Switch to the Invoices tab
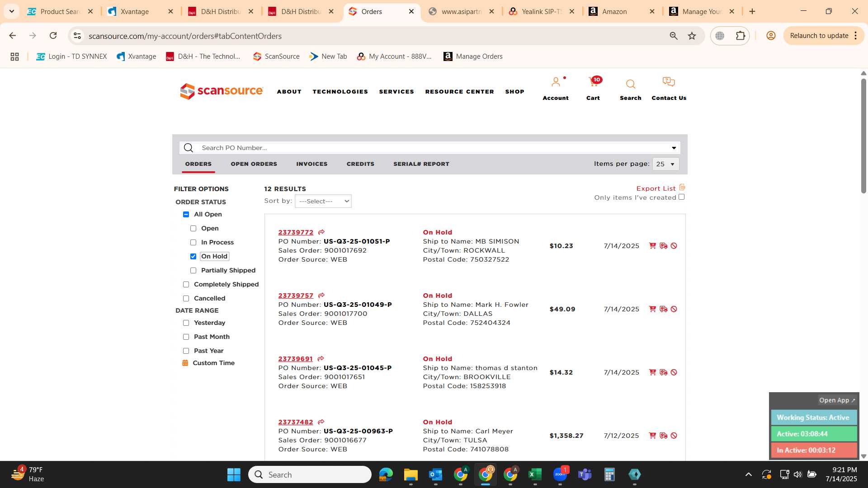This screenshot has height=488, width=868. point(312,164)
